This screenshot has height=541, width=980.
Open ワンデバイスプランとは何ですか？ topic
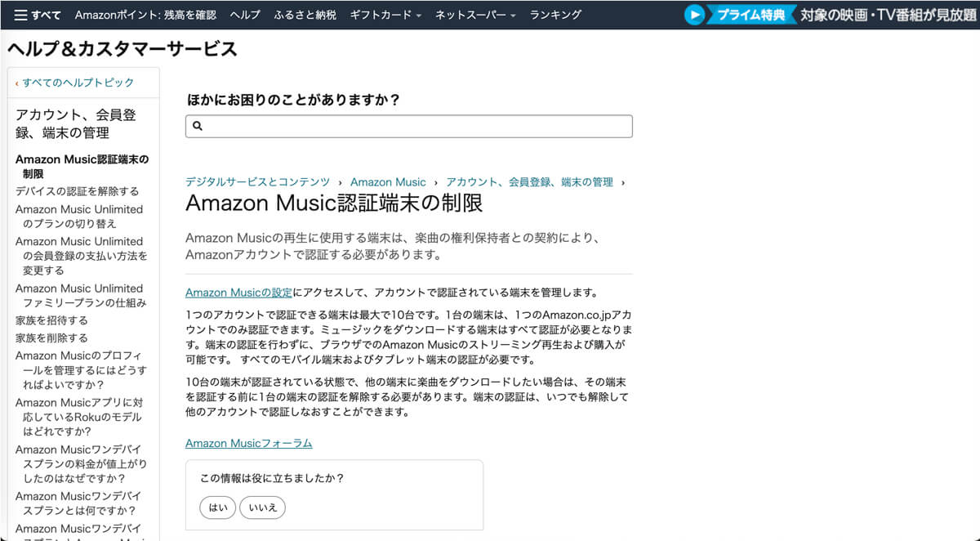click(79, 503)
